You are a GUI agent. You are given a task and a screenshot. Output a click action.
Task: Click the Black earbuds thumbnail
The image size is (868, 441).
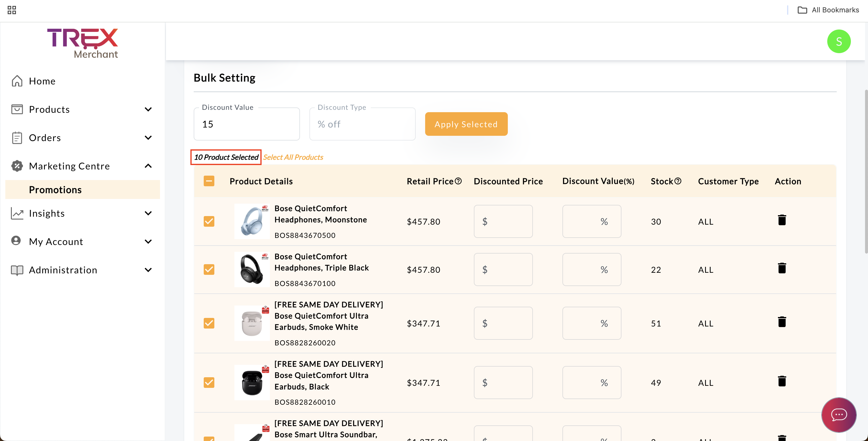pos(252,383)
